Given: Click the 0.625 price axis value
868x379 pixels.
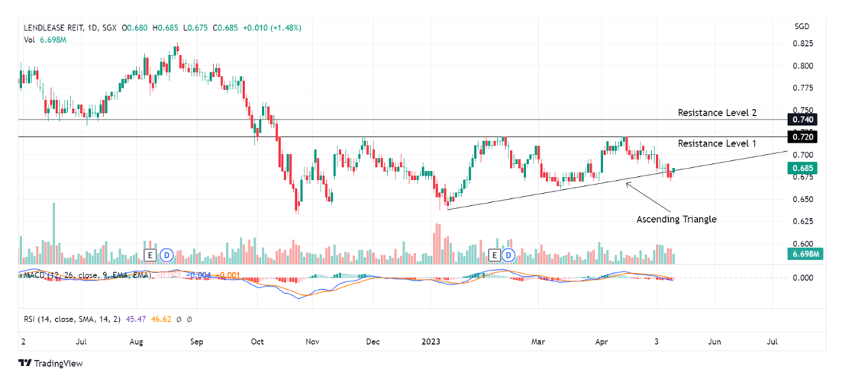Looking at the screenshot, I should [802, 221].
